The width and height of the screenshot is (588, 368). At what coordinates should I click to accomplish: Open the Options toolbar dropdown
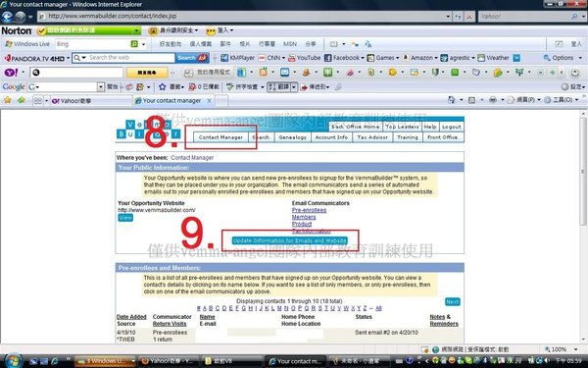(563, 58)
